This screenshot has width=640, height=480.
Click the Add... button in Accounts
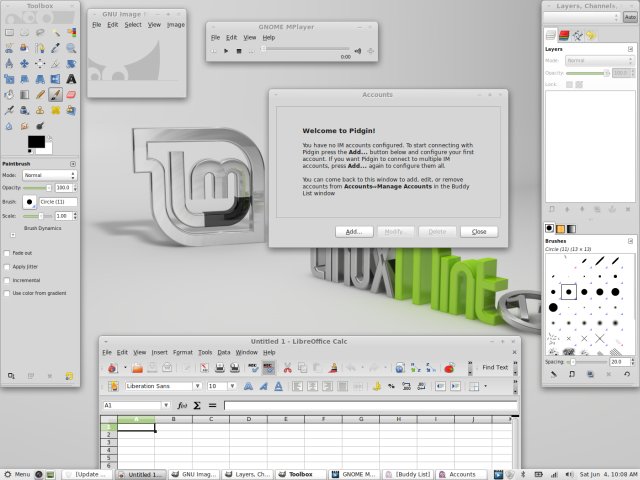(x=354, y=232)
